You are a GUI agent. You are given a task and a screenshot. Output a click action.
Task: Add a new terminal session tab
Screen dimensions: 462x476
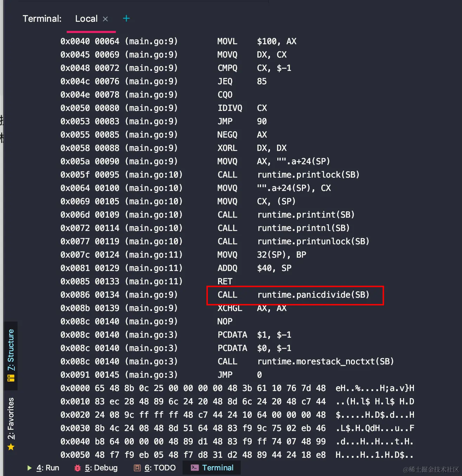click(126, 19)
